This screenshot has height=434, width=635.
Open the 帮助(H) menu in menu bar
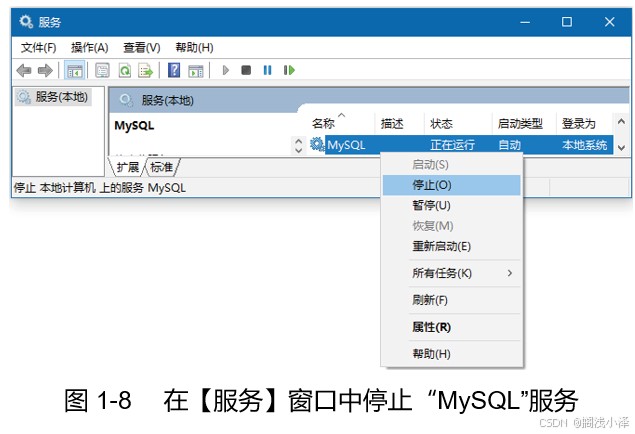click(194, 48)
